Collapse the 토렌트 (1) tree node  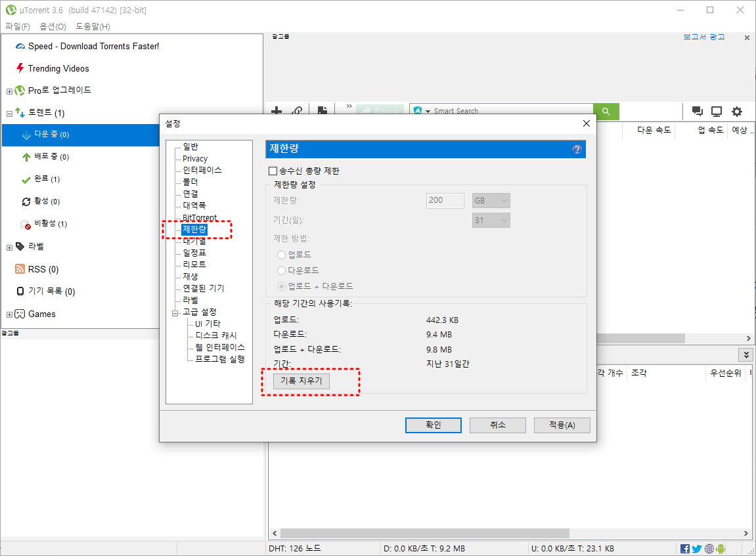click(9, 114)
